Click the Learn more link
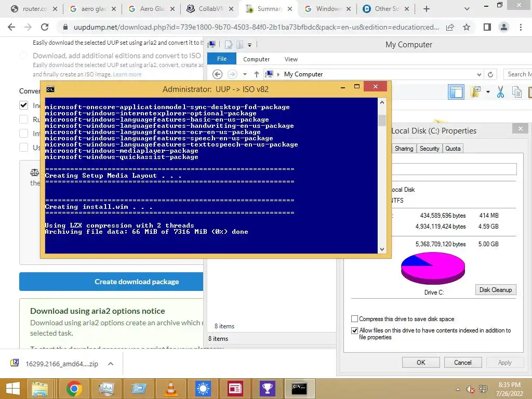The image size is (532, 399). tap(127, 74)
